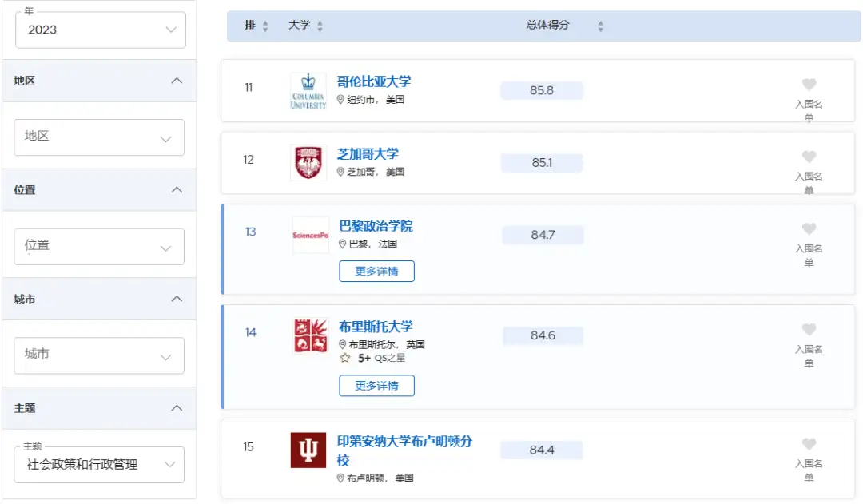Open the 城市 select dropdown
863x504 pixels.
click(99, 355)
